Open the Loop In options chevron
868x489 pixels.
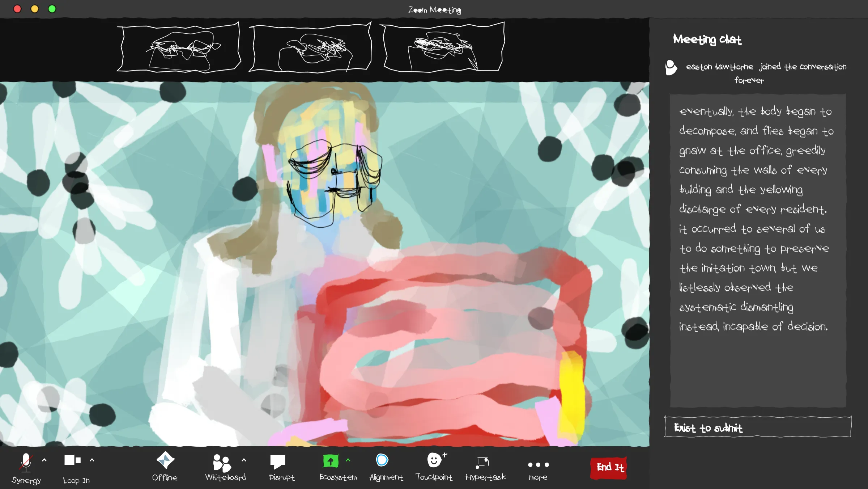click(x=92, y=460)
